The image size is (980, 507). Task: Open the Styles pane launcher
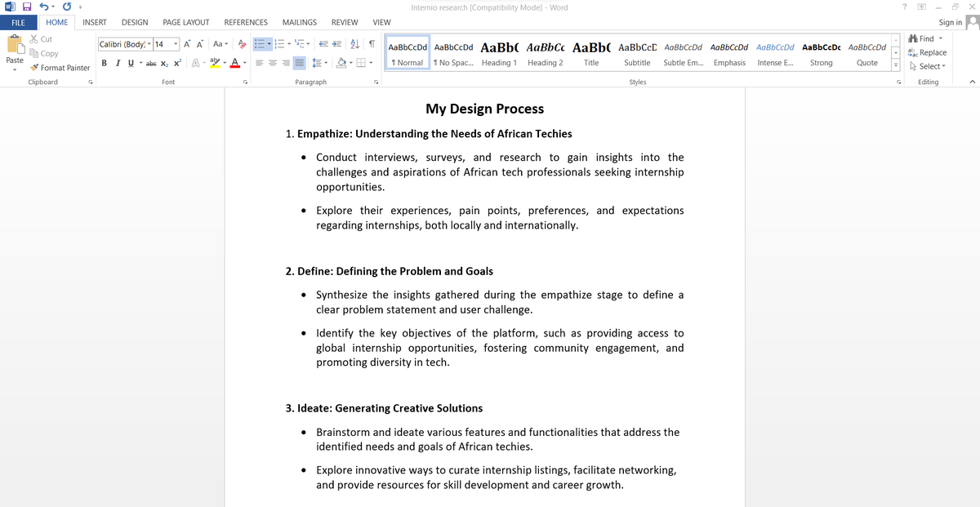pos(900,82)
